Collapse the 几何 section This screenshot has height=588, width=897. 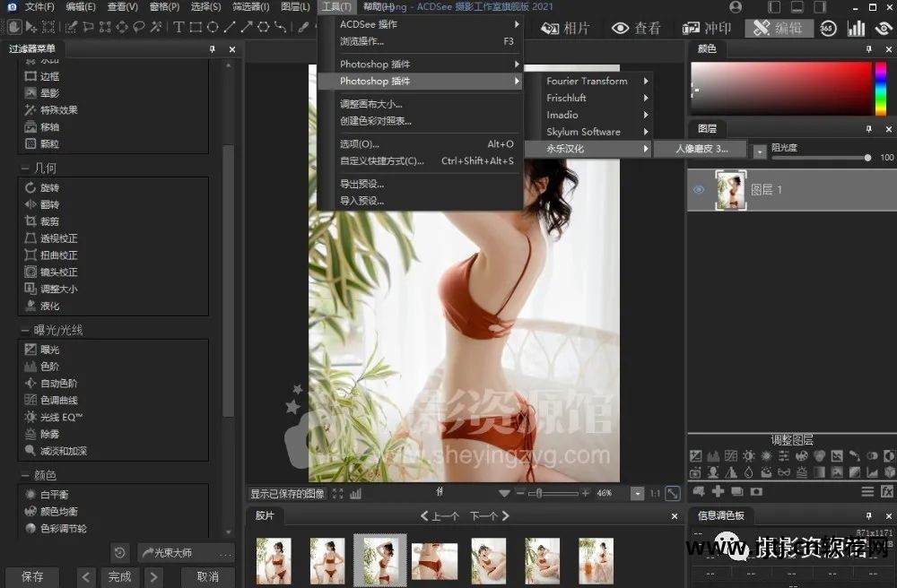click(24, 168)
